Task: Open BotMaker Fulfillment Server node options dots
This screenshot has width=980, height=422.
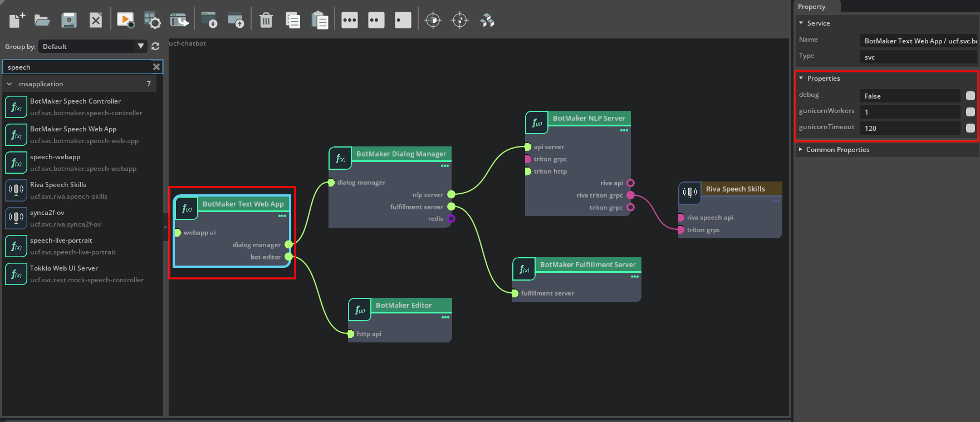Action: point(635,277)
